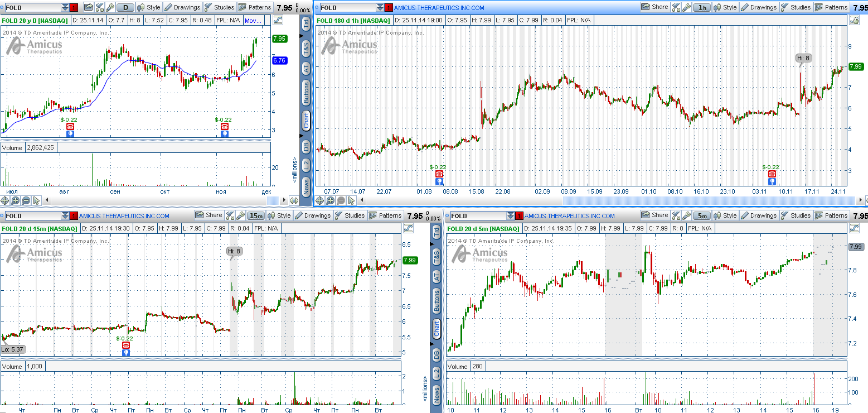Open News side tab of daily chart

coord(306,186)
